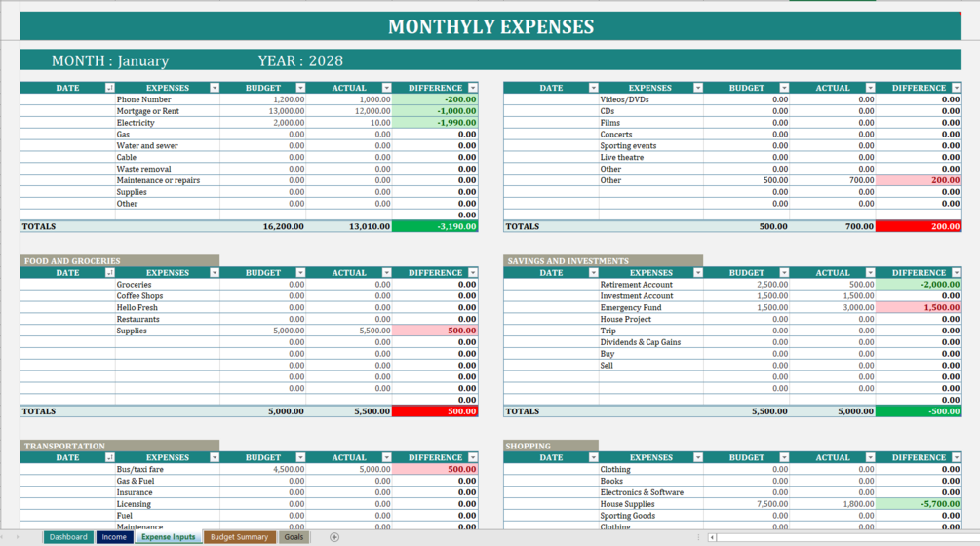Screen dimensions: 980x546
Task: Select the Phone Number expense cell
Action: [x=168, y=99]
